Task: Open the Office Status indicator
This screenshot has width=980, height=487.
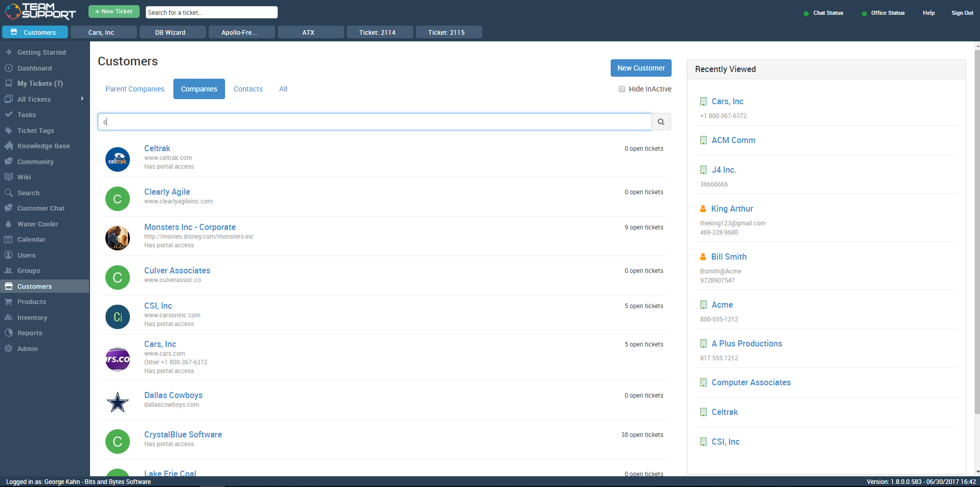Action: coord(883,13)
